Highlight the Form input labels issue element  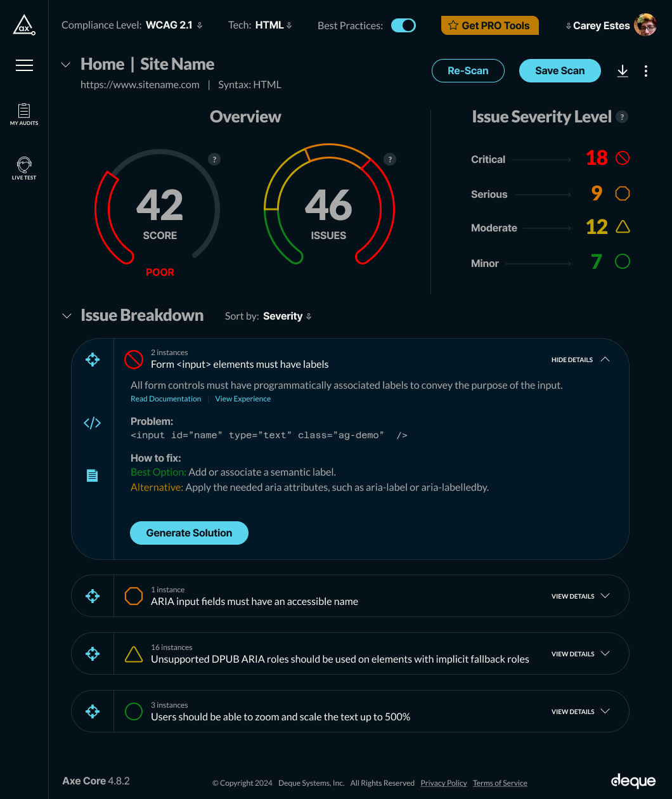[x=93, y=360]
